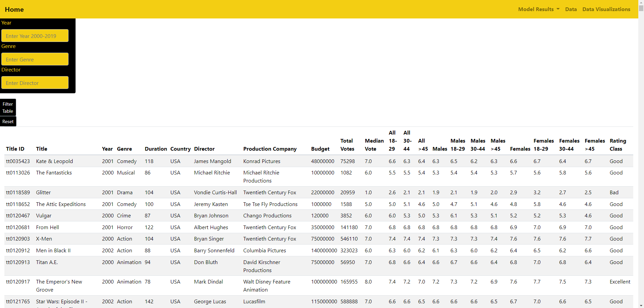Image resolution: width=644 pixels, height=308 pixels.
Task: Select the Crime genre cell
Action: click(124, 215)
